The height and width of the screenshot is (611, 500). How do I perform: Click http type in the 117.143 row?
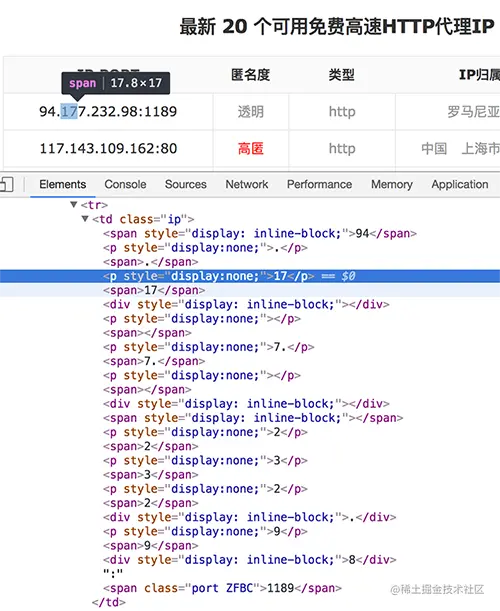pos(342,148)
